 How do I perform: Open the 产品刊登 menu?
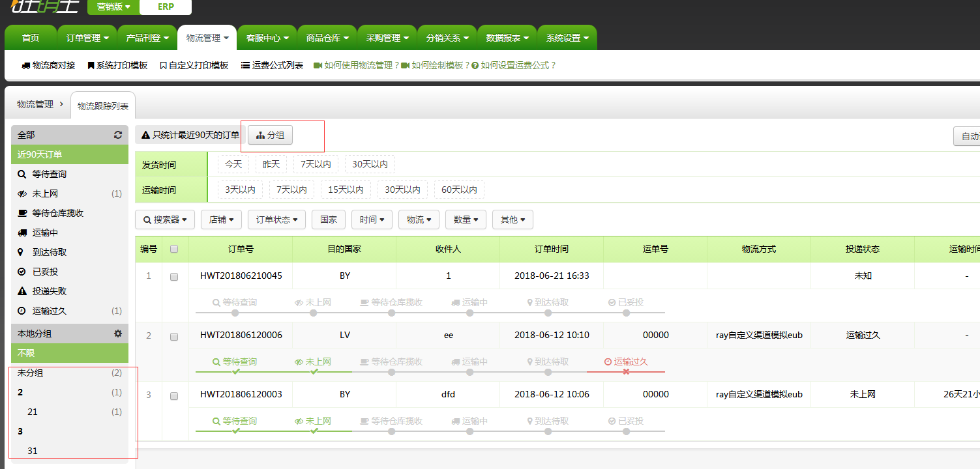(147, 38)
